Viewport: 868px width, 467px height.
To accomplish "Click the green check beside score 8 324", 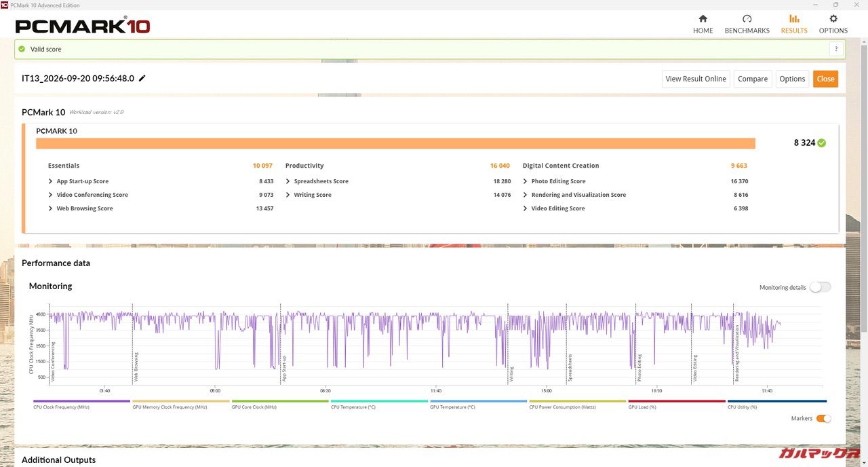I will [x=822, y=143].
